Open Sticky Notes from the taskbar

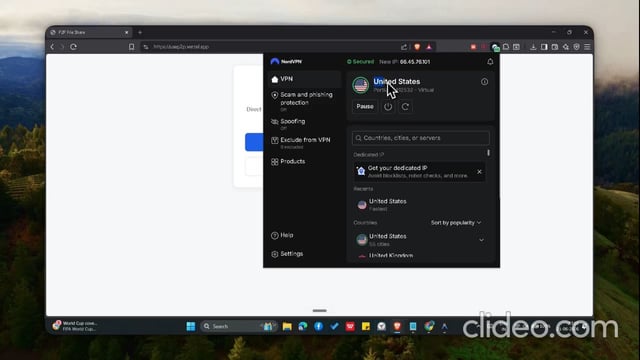(366, 327)
